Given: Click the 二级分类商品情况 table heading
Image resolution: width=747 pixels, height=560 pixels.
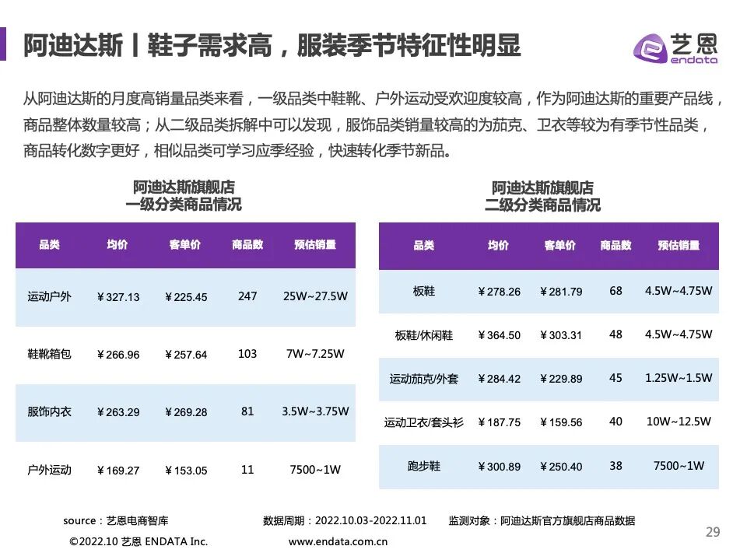Looking at the screenshot, I should (x=542, y=205).
